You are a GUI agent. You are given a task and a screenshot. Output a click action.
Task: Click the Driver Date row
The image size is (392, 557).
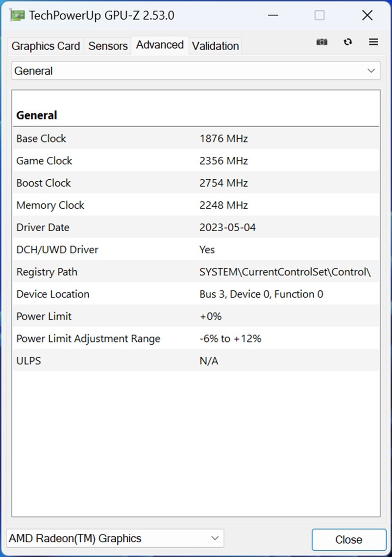point(196,227)
